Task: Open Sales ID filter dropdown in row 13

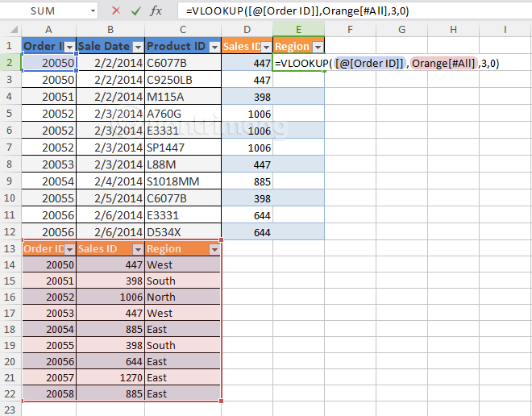Action: coord(138,250)
